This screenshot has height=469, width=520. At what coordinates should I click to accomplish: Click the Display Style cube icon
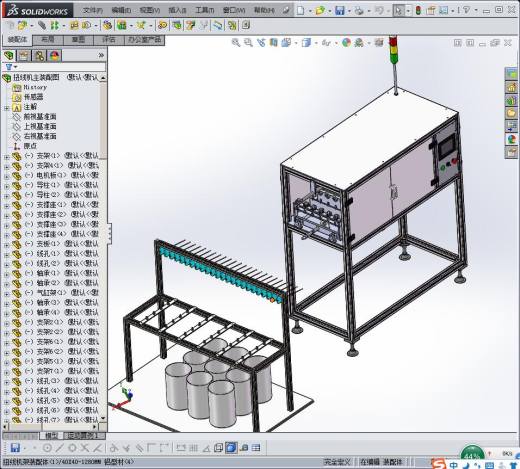pyautogui.click(x=306, y=42)
